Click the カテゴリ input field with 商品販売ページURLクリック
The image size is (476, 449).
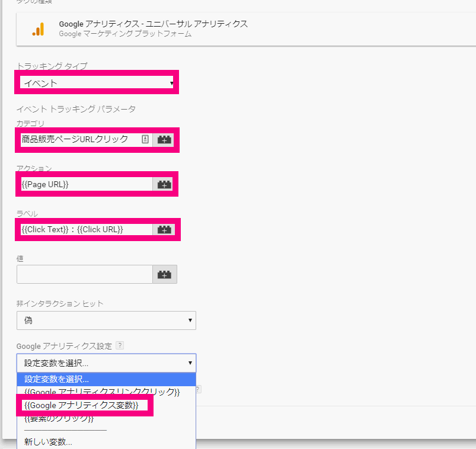pos(86,140)
